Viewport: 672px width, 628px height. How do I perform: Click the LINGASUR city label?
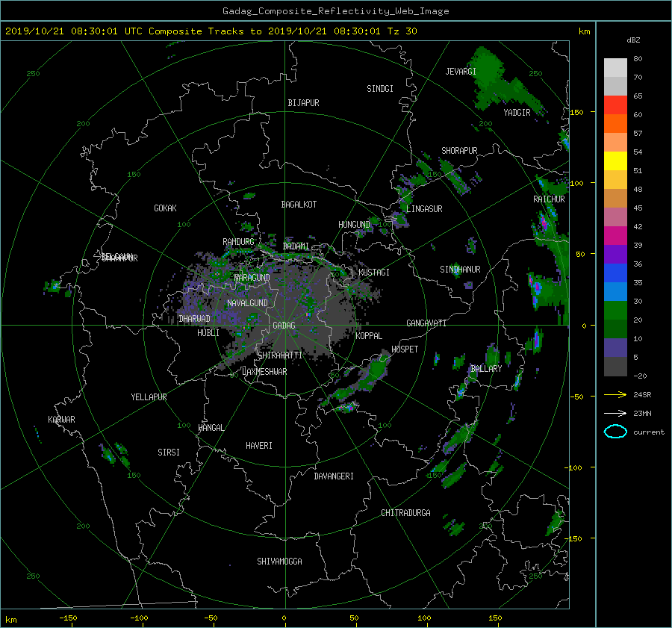[424, 209]
